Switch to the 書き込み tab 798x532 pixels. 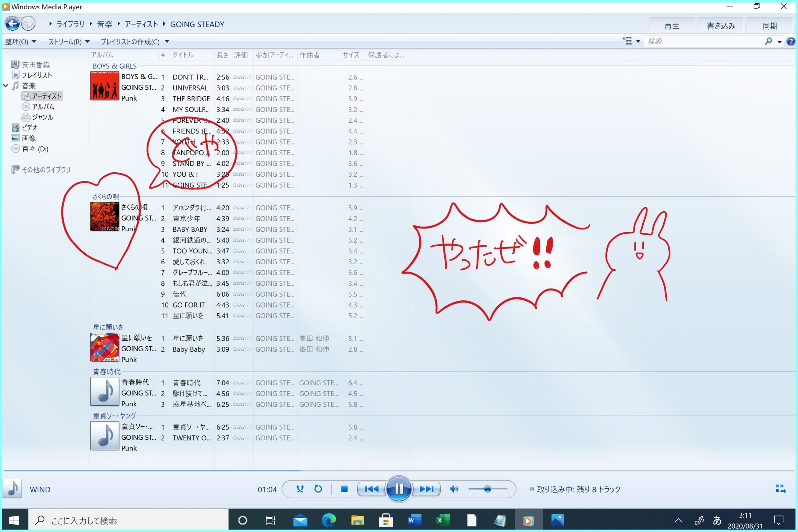(x=721, y=26)
